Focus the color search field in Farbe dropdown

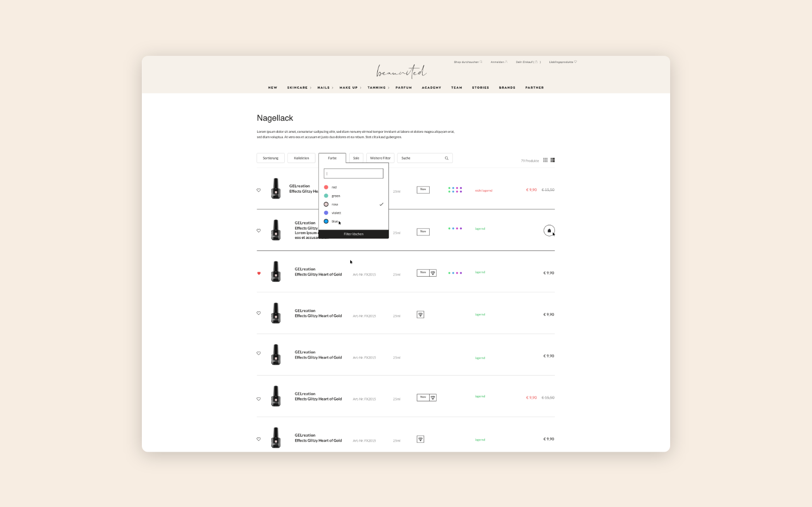[353, 174]
